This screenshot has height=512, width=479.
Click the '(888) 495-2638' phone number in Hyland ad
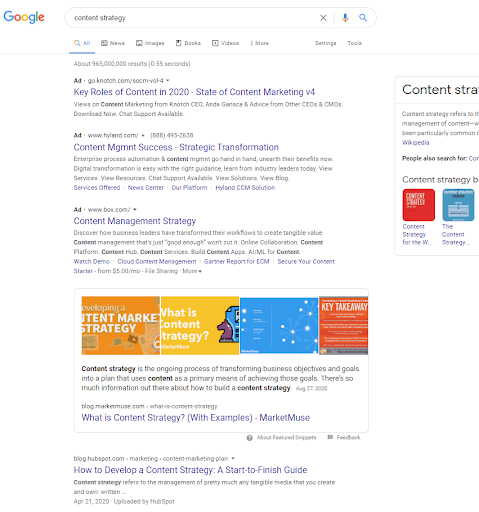point(172,135)
